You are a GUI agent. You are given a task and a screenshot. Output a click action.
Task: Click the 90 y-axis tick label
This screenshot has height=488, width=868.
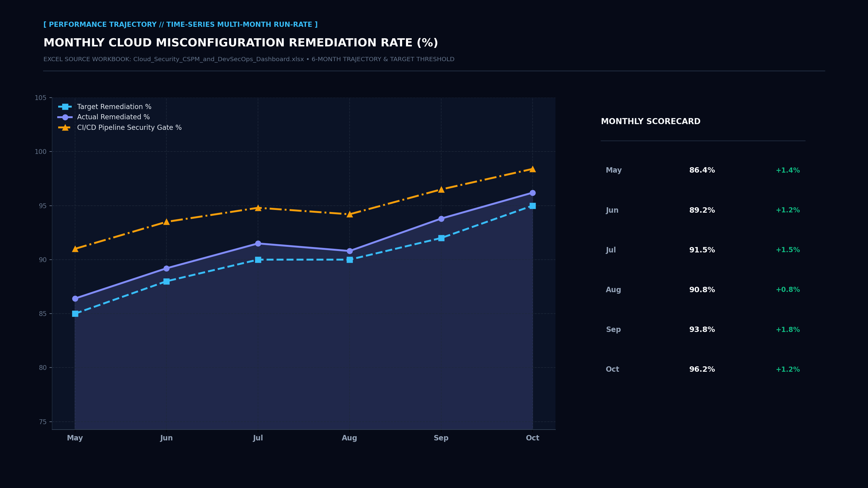coord(43,260)
